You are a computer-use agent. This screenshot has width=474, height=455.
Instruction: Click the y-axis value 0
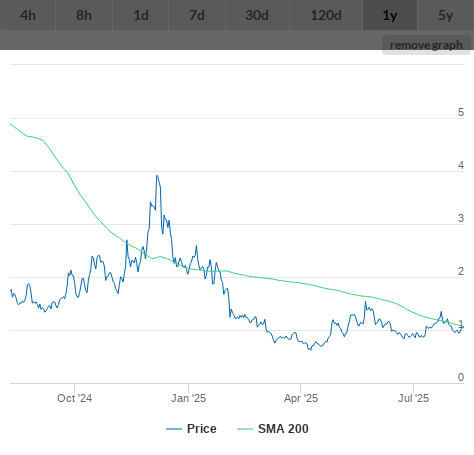coord(461,377)
